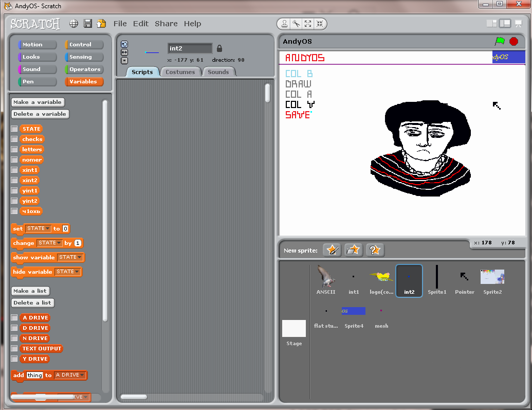Click the floppy disk save icon

[x=88, y=24]
